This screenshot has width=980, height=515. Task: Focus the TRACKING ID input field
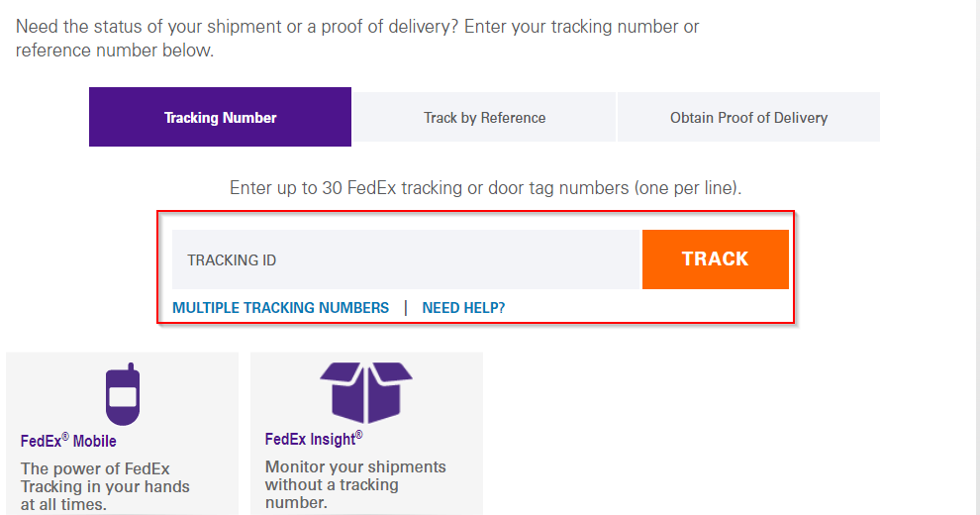coord(407,259)
